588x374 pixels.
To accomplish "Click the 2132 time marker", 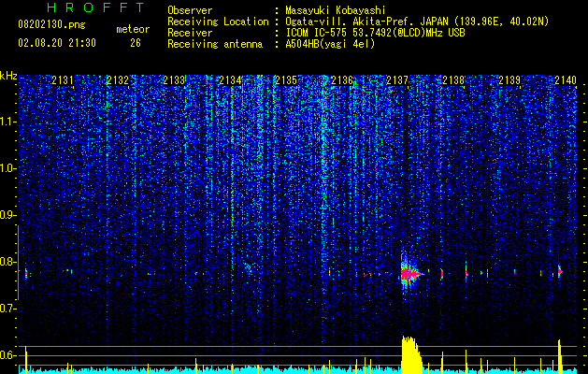I will click(118, 80).
